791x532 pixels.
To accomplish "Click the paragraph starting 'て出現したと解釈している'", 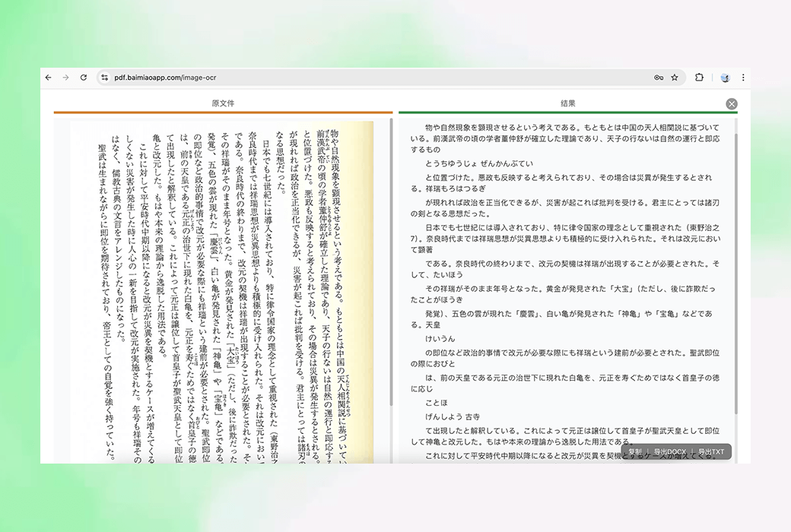I will [x=565, y=436].
